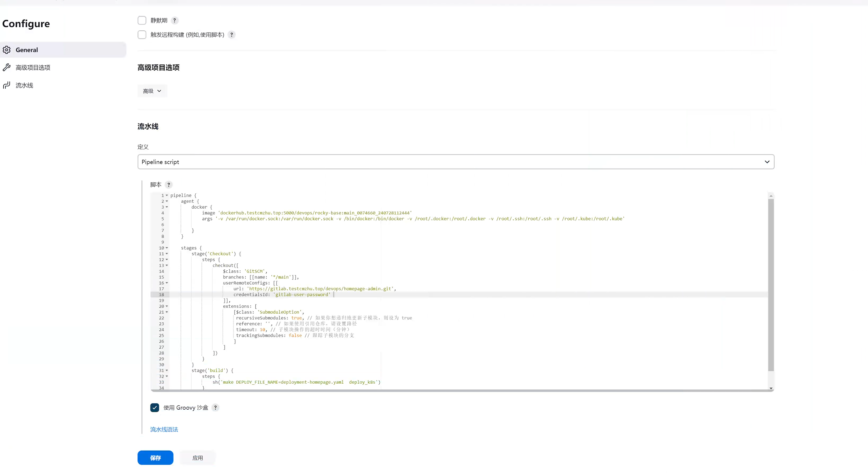Viewport: 868px width, 473px height.
Task: Click the wrench icon for 高级项目选项
Action: pyautogui.click(x=7, y=67)
